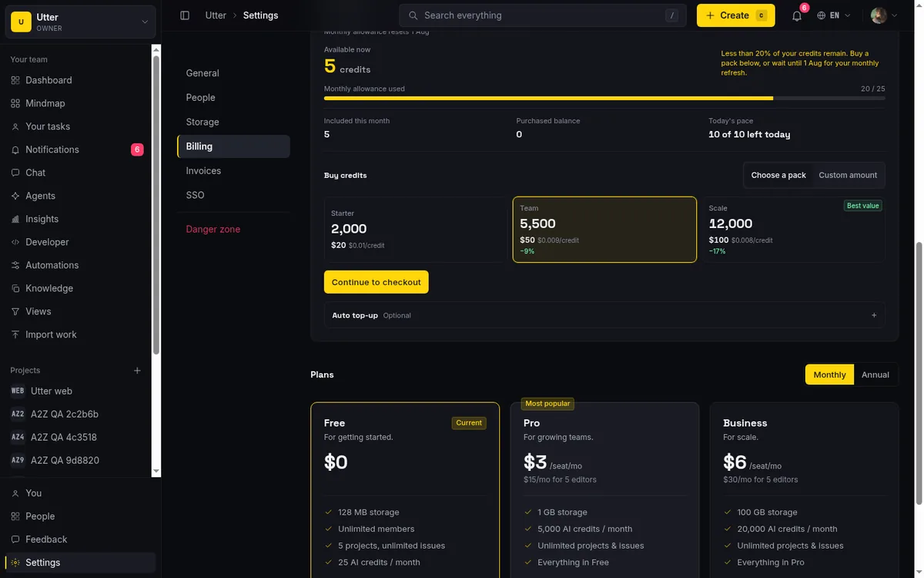924x578 pixels.
Task: Toggle the sidebar collapse icon
Action: [x=185, y=15]
